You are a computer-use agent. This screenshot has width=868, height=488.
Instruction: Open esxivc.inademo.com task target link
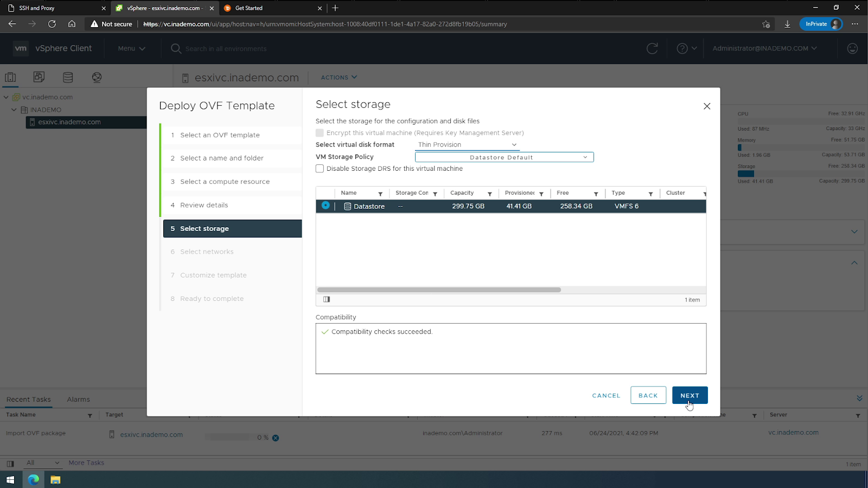[151, 435]
